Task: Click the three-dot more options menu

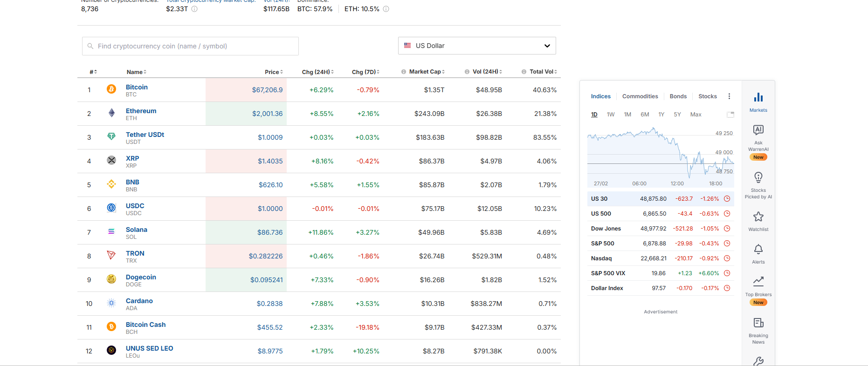Action: pyautogui.click(x=729, y=96)
